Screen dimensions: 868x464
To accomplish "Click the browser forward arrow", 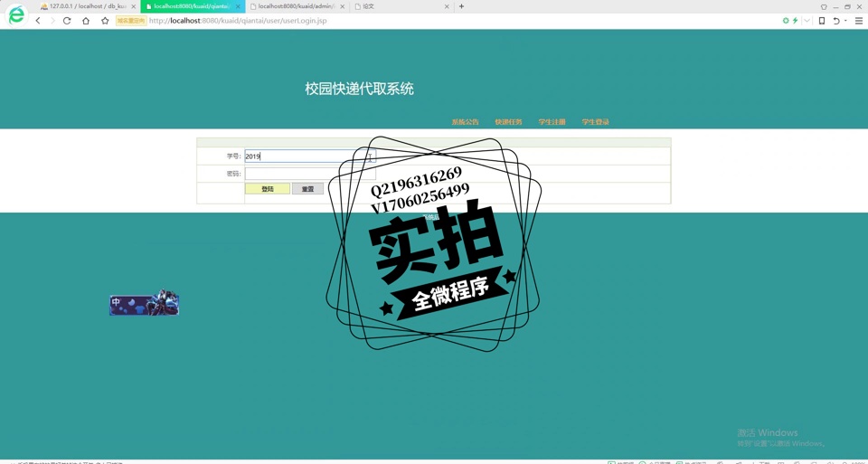I will (x=52, y=21).
